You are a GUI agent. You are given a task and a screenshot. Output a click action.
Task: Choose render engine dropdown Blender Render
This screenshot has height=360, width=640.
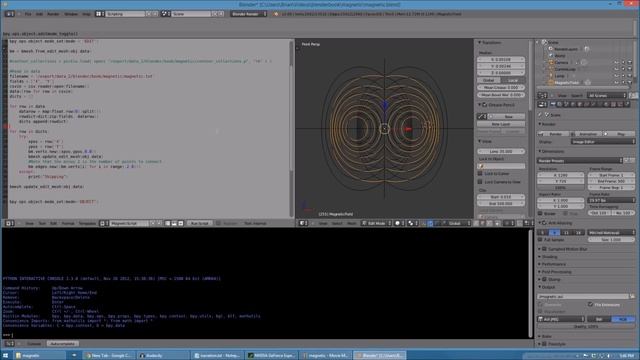pos(249,14)
